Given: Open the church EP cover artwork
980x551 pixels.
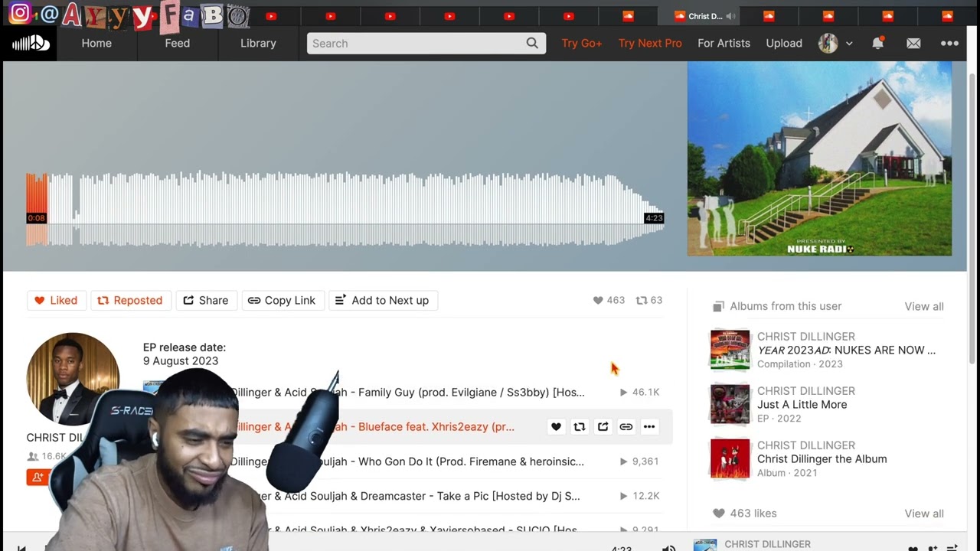Looking at the screenshot, I should click(819, 158).
